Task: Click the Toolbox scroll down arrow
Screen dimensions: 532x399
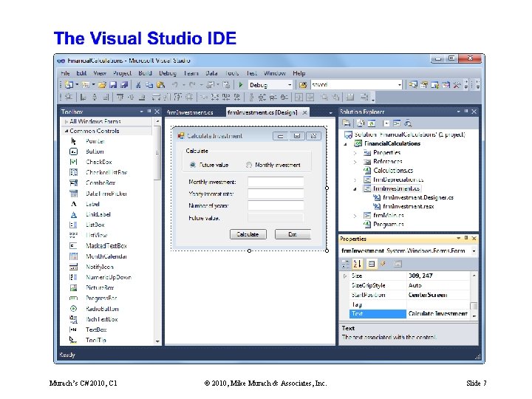Action: pyautogui.click(x=157, y=341)
